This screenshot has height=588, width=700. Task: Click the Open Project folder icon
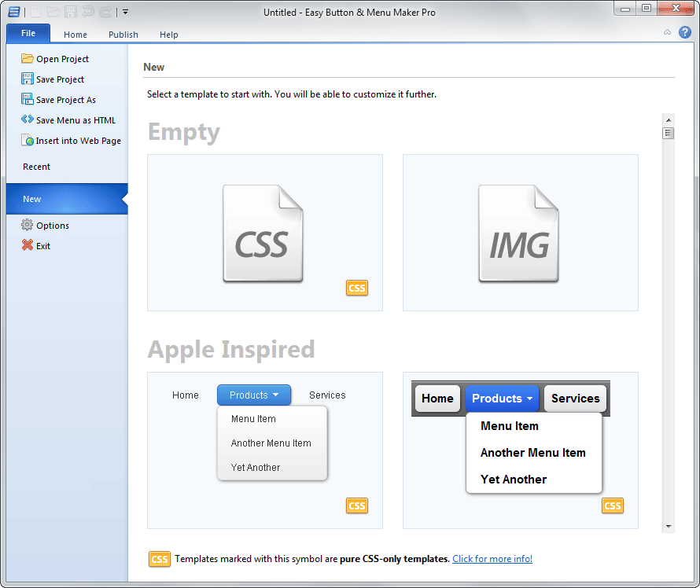click(28, 59)
